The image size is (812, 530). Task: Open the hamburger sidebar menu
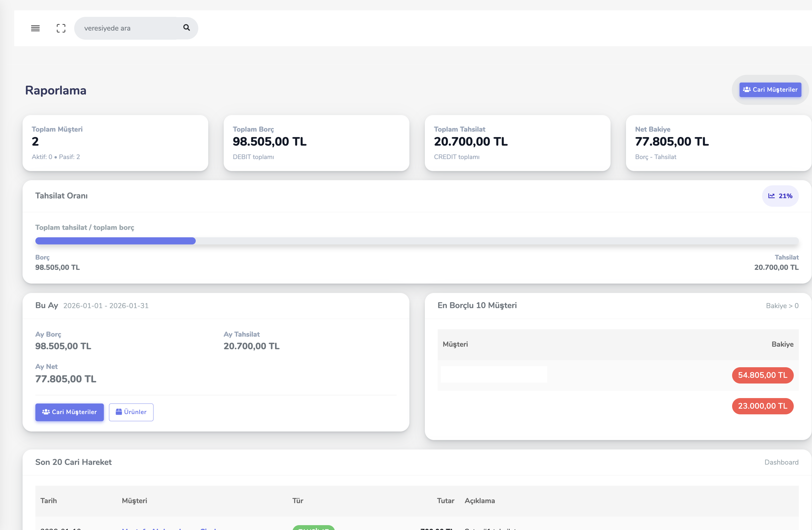(x=35, y=28)
